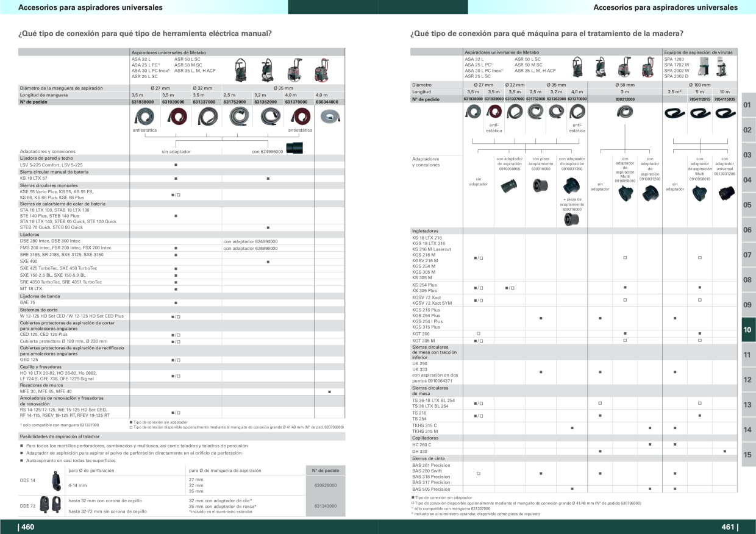
Task: Click red hose image under 631370000 on page 460
Action: 299,117
